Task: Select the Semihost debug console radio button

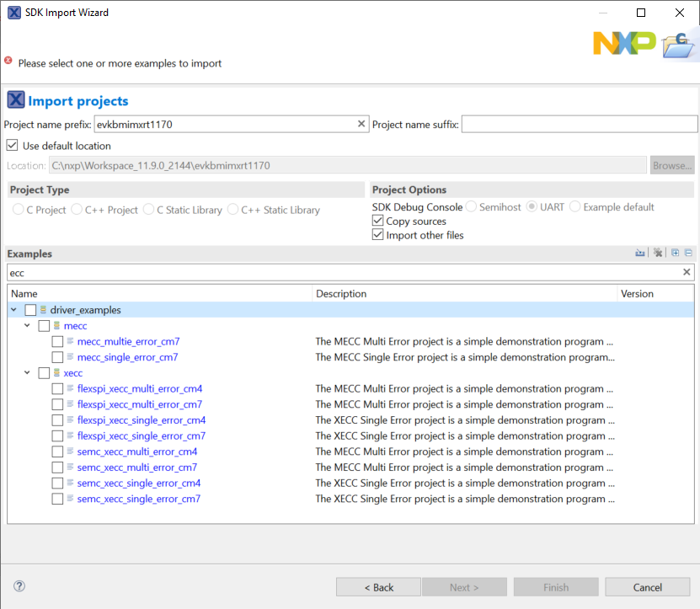Action: pyautogui.click(x=471, y=206)
